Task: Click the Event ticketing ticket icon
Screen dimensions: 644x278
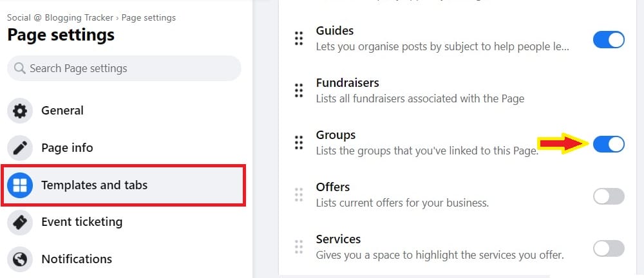Action: click(x=20, y=222)
